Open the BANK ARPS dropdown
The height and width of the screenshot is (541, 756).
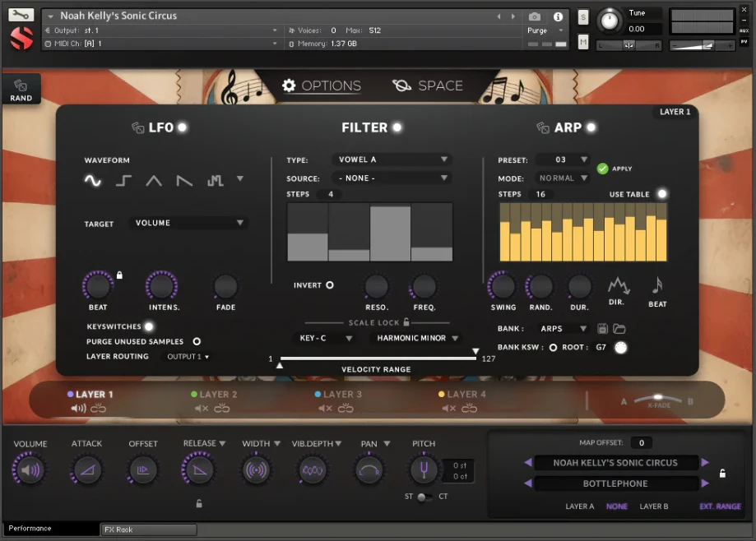point(563,329)
